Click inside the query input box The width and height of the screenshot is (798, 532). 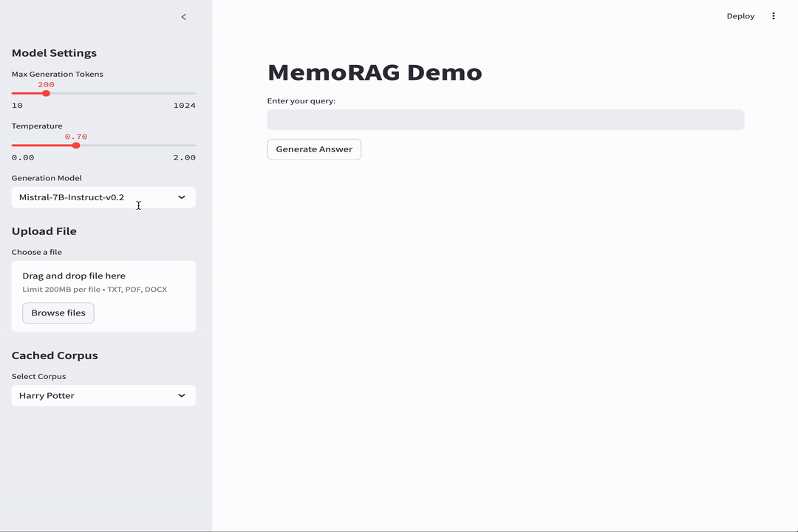coord(505,119)
